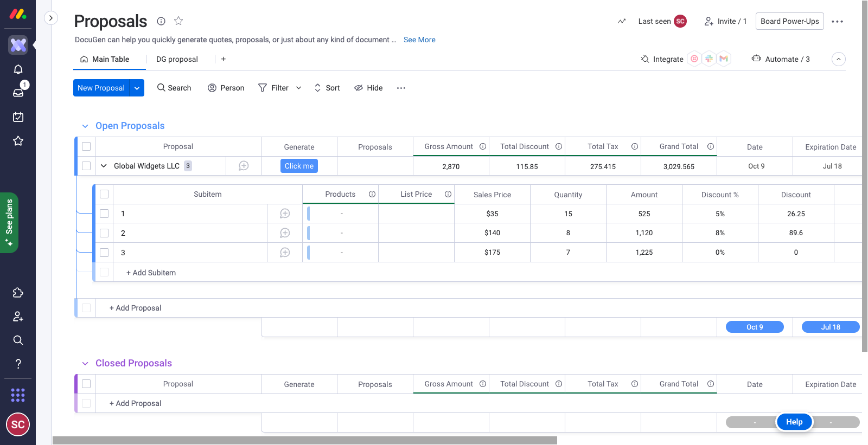Open the SC profile avatar
868x445 pixels.
pyautogui.click(x=18, y=424)
